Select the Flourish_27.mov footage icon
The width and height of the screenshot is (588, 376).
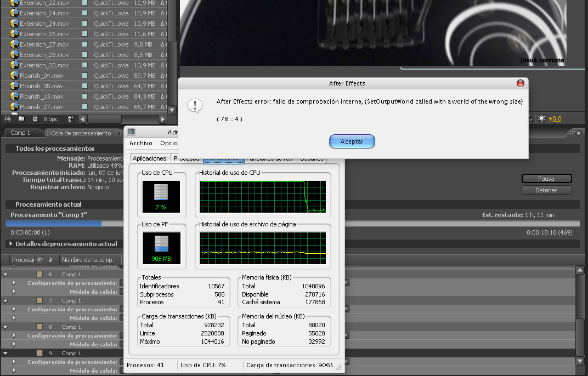tap(14, 107)
